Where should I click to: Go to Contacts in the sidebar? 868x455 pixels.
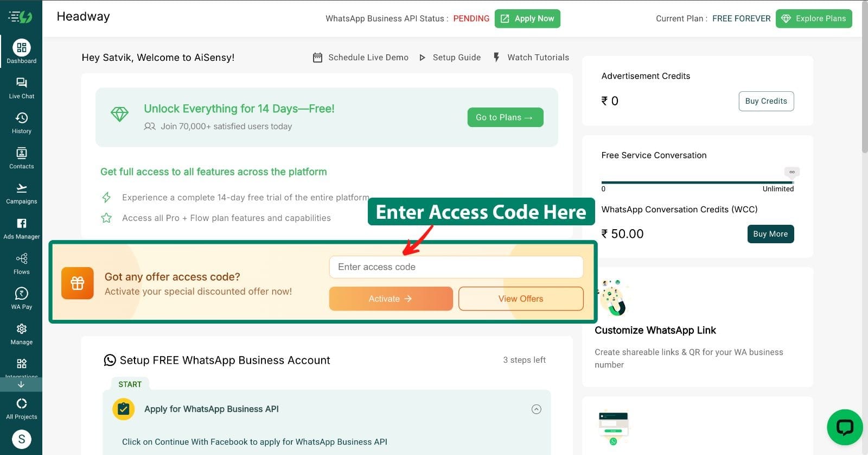point(22,153)
